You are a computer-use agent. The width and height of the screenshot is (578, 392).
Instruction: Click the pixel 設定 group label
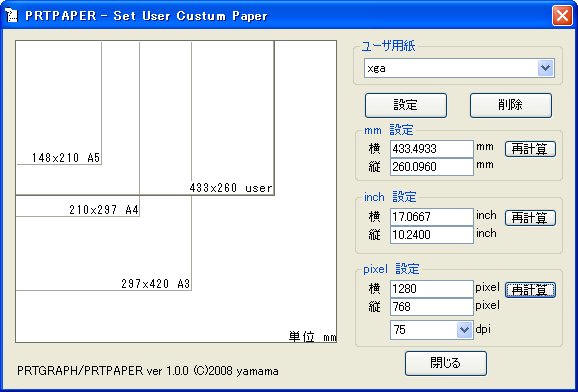(x=391, y=269)
